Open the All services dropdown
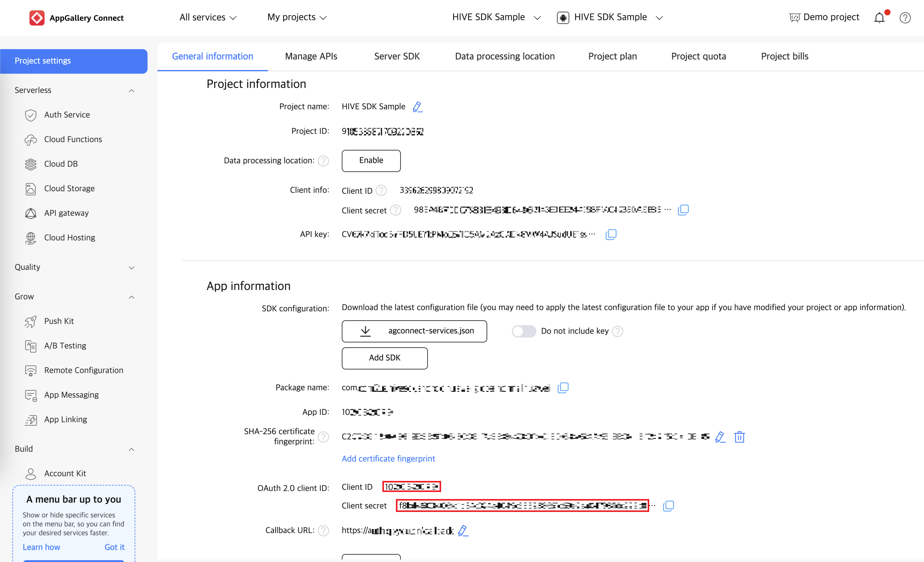This screenshot has height=562, width=924. pyautogui.click(x=208, y=17)
